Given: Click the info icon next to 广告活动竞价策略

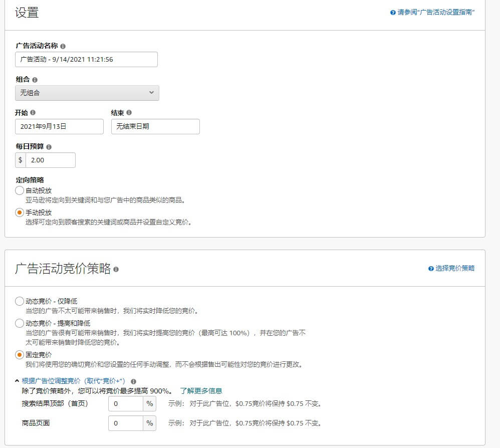Looking at the screenshot, I should point(116,270).
